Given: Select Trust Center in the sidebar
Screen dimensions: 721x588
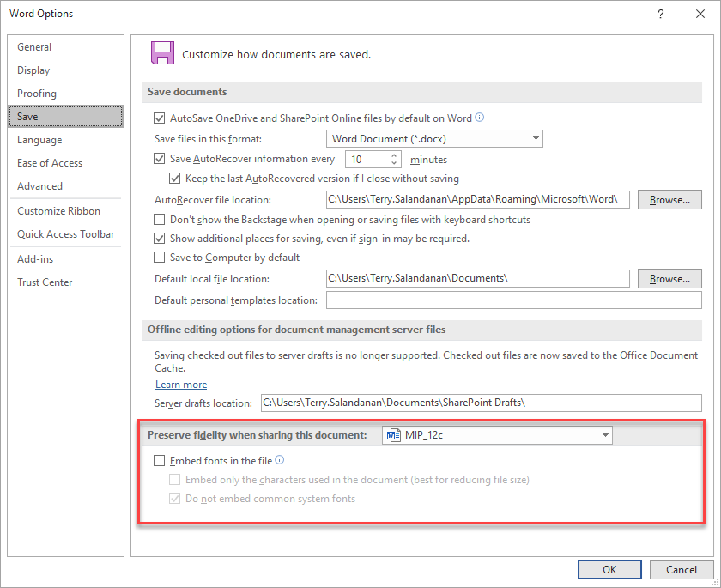Looking at the screenshot, I should (45, 282).
